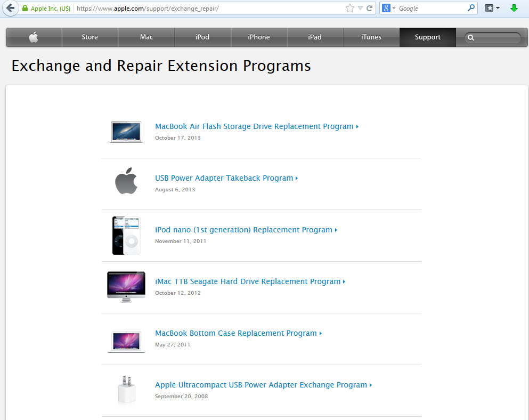Open the iPhone tab

[x=259, y=37]
